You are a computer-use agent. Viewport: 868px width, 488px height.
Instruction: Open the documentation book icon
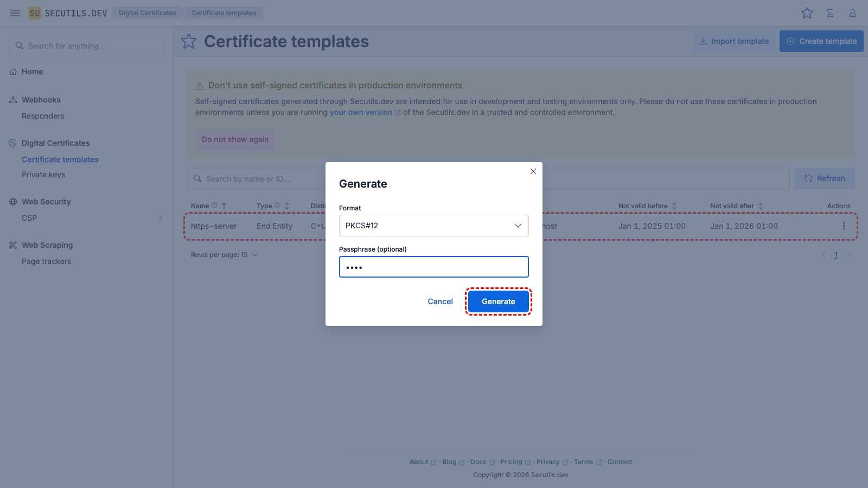[x=830, y=13]
